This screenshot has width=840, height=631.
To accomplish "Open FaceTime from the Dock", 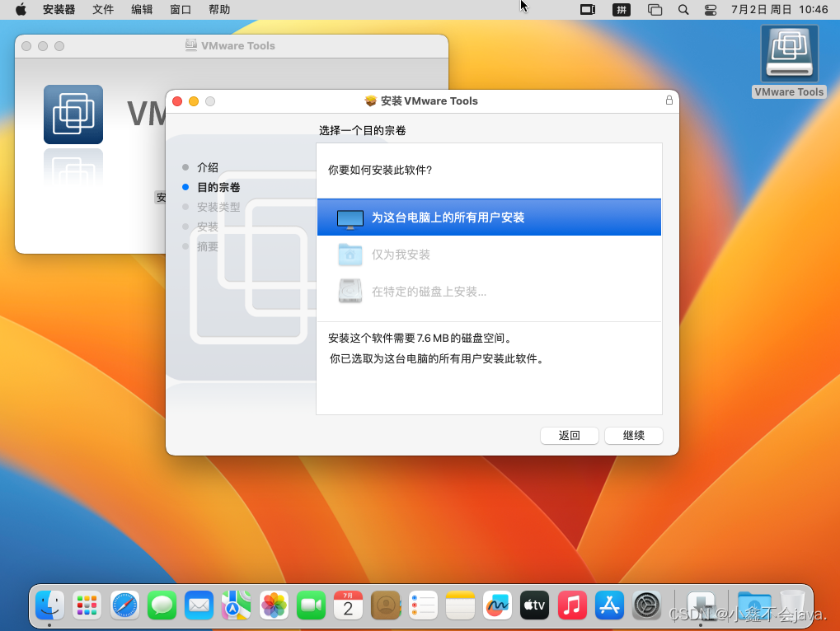I will (312, 605).
